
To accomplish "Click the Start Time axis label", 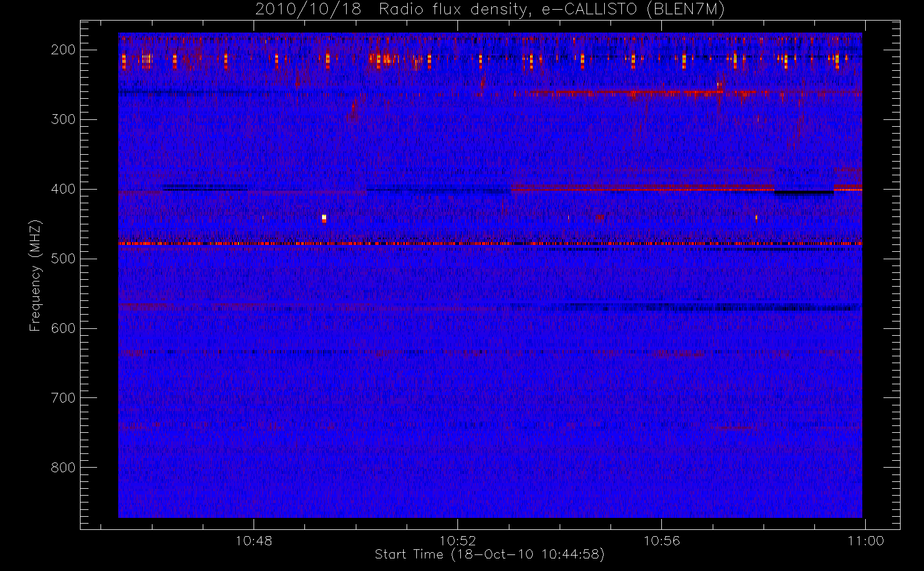I will tap(489, 554).
